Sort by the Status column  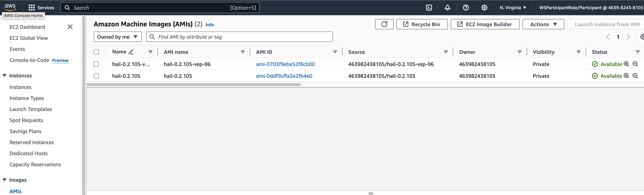coord(638,52)
